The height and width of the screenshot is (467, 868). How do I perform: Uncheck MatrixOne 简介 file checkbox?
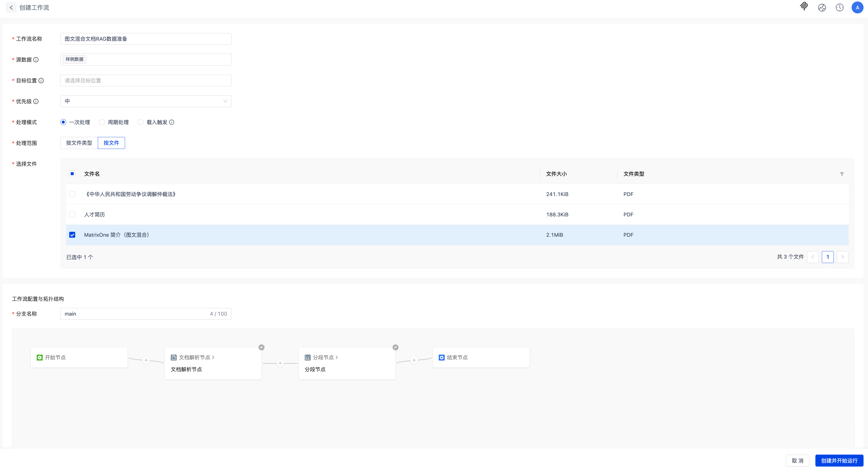(x=72, y=235)
